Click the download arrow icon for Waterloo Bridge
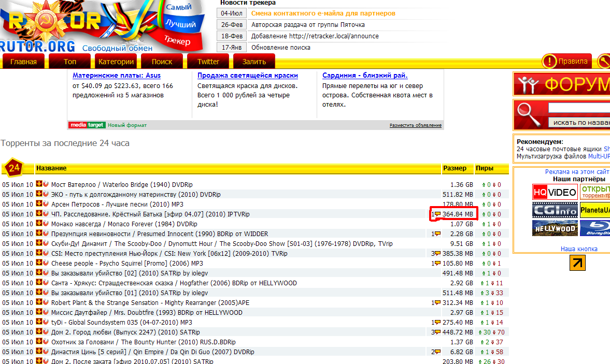 (x=38, y=184)
